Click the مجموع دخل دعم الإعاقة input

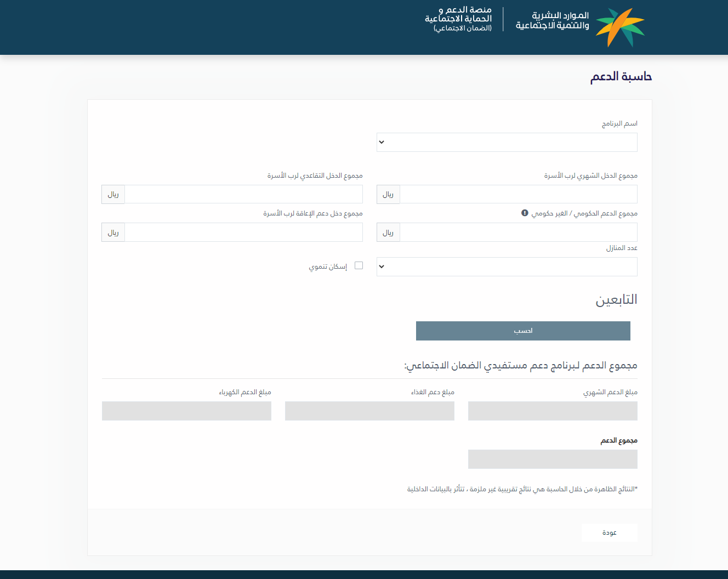click(243, 232)
